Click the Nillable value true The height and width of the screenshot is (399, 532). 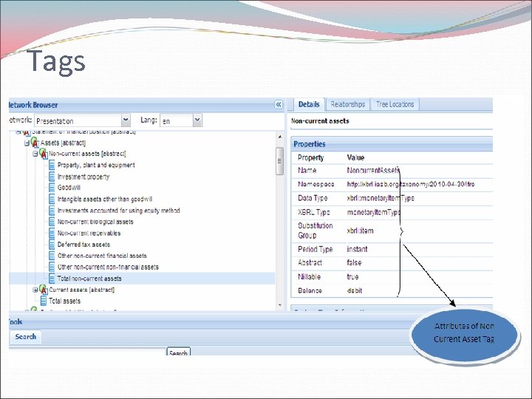[x=352, y=276]
